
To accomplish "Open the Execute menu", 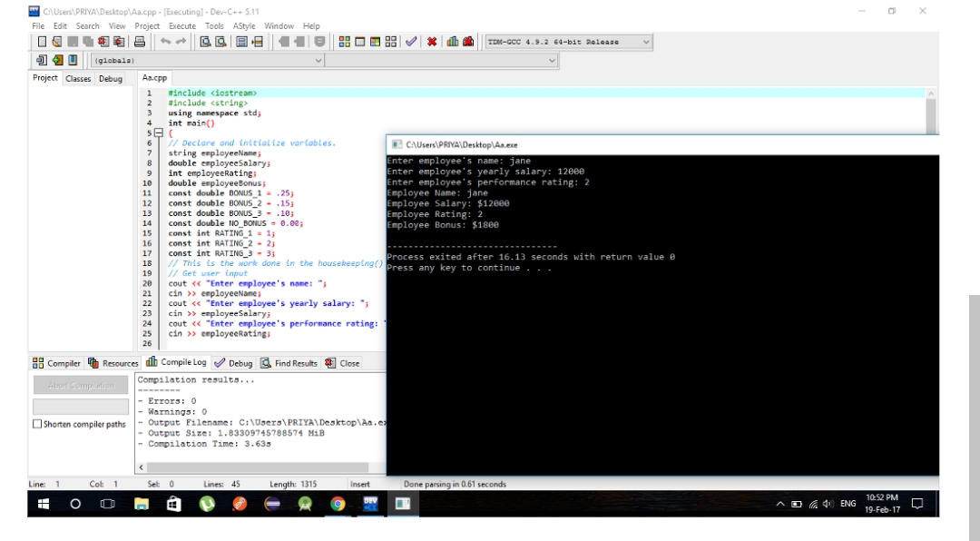I will tap(181, 26).
